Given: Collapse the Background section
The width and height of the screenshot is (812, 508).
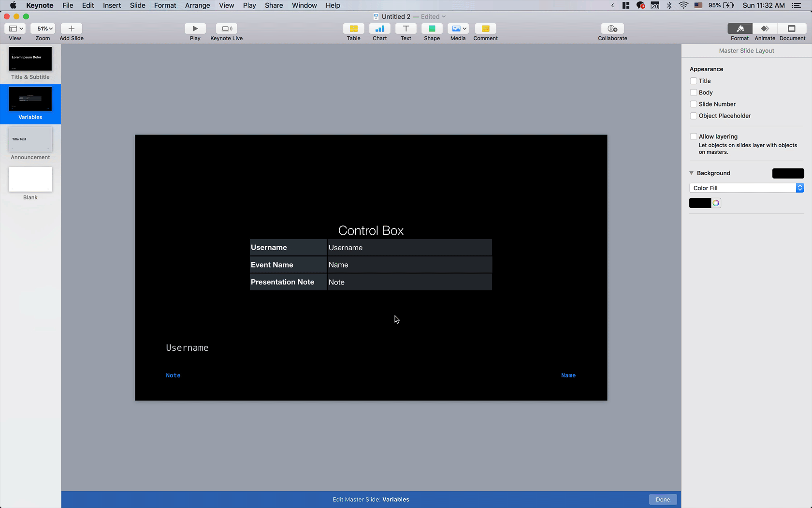Looking at the screenshot, I should [x=692, y=173].
